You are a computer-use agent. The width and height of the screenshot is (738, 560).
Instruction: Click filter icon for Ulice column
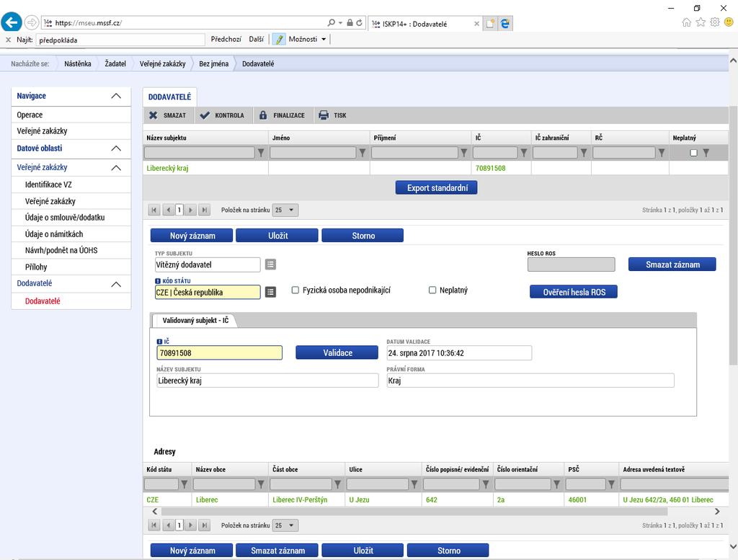[x=414, y=484]
